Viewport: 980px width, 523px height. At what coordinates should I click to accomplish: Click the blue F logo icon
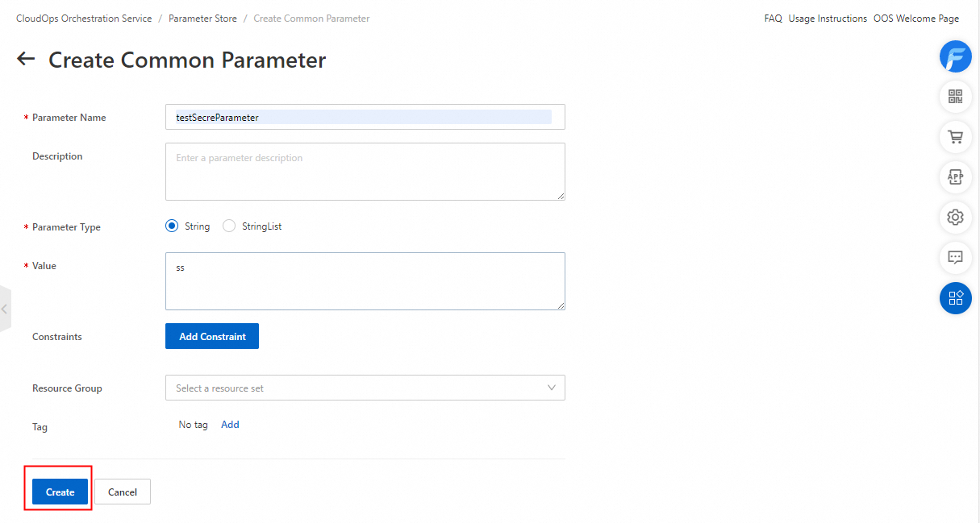[x=956, y=56]
